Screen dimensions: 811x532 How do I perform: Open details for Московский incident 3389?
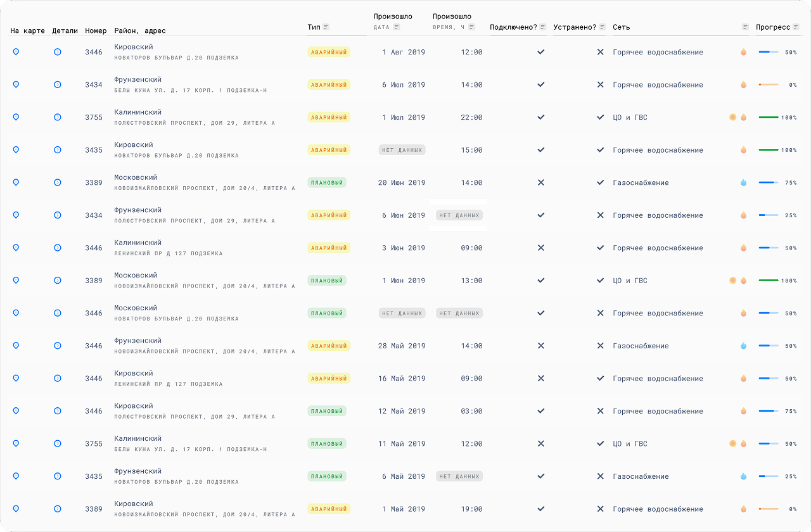[57, 182]
